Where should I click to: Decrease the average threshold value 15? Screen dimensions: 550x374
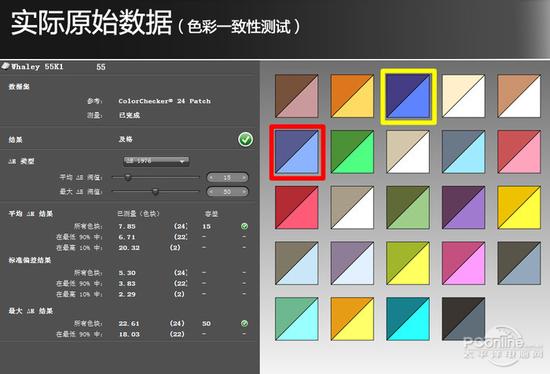click(x=211, y=178)
